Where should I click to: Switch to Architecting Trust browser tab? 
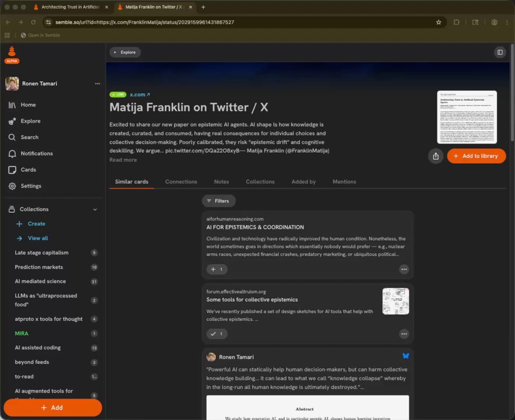[x=70, y=7]
